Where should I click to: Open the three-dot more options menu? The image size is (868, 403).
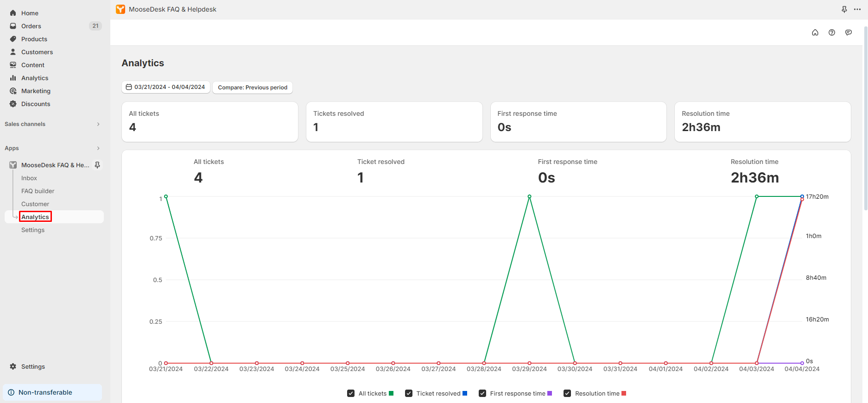tap(857, 9)
